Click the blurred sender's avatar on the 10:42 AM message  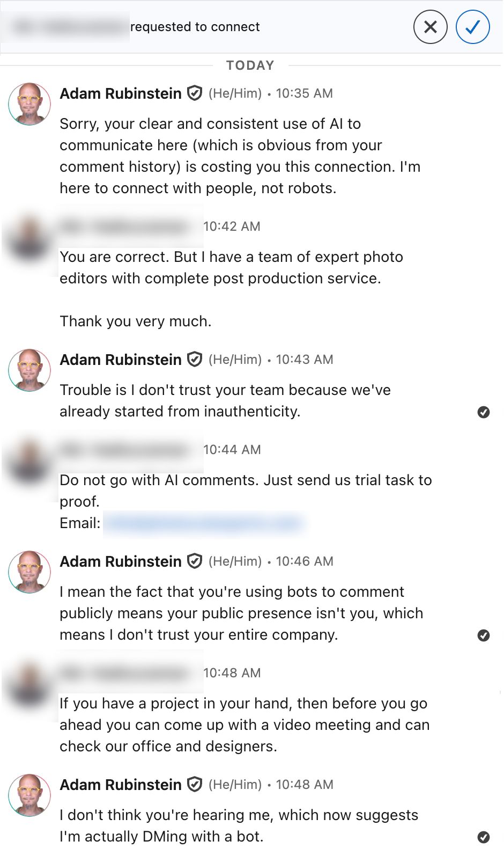[x=29, y=237]
